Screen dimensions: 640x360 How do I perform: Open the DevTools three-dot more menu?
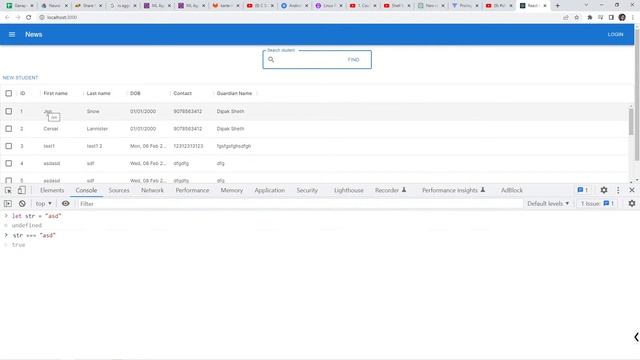coord(618,190)
